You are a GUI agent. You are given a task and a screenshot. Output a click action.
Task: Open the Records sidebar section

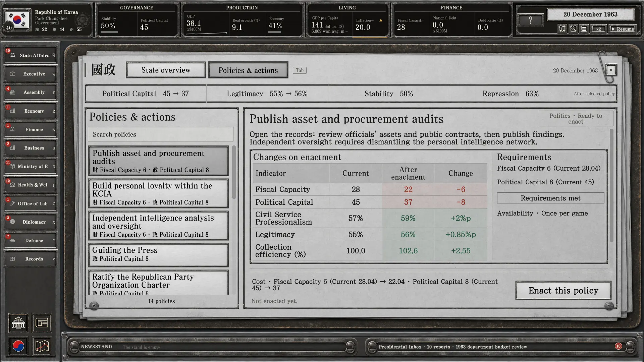pyautogui.click(x=31, y=259)
